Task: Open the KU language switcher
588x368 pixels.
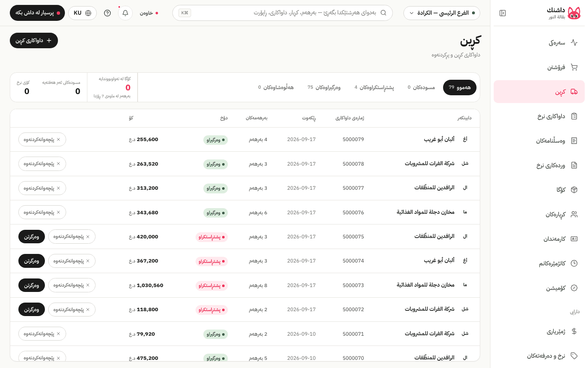Action: point(82,13)
